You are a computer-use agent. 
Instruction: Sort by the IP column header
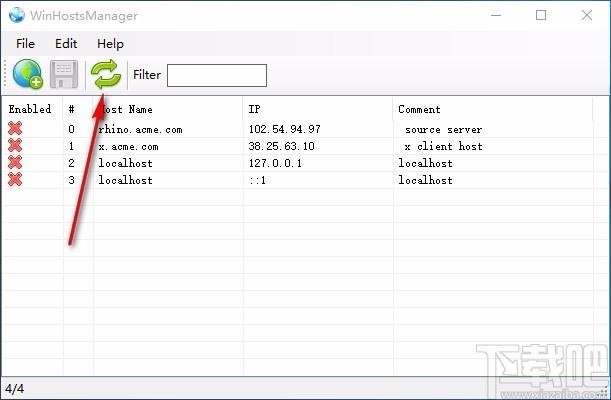(254, 109)
